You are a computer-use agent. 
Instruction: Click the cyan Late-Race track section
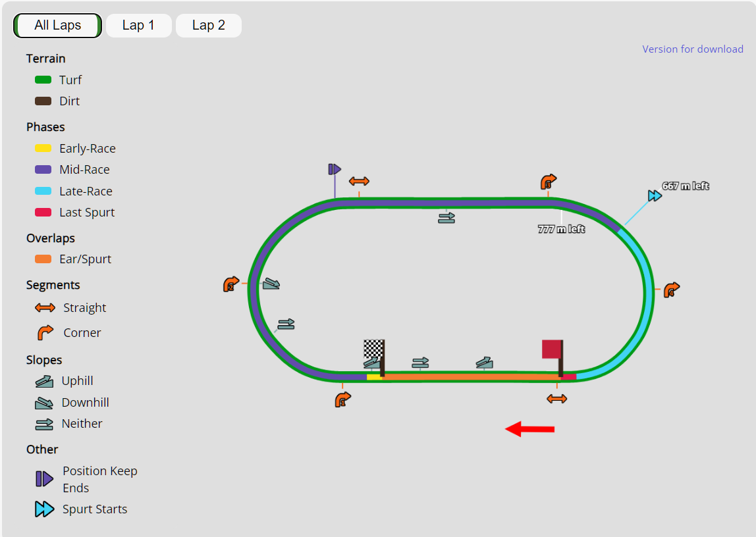[649, 294]
